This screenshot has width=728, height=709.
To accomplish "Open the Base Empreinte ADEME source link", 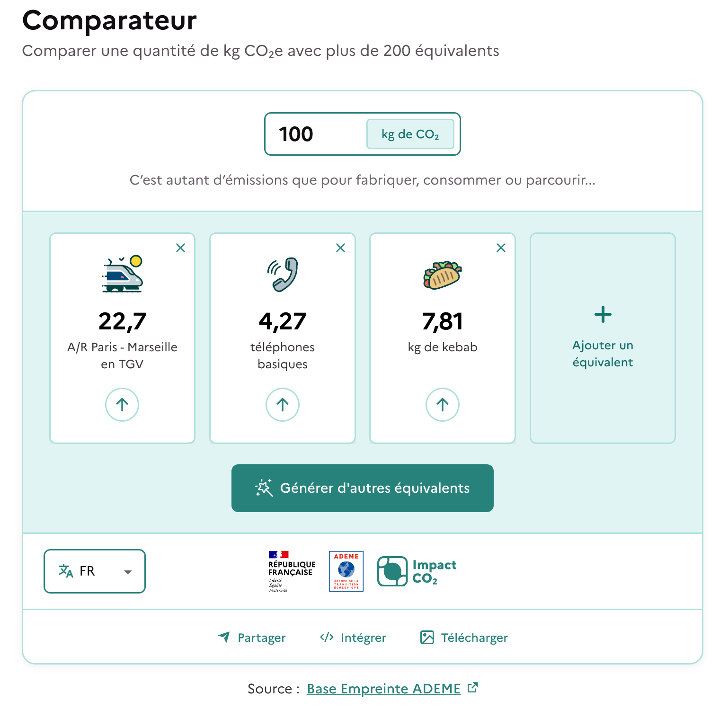I will pos(383,689).
